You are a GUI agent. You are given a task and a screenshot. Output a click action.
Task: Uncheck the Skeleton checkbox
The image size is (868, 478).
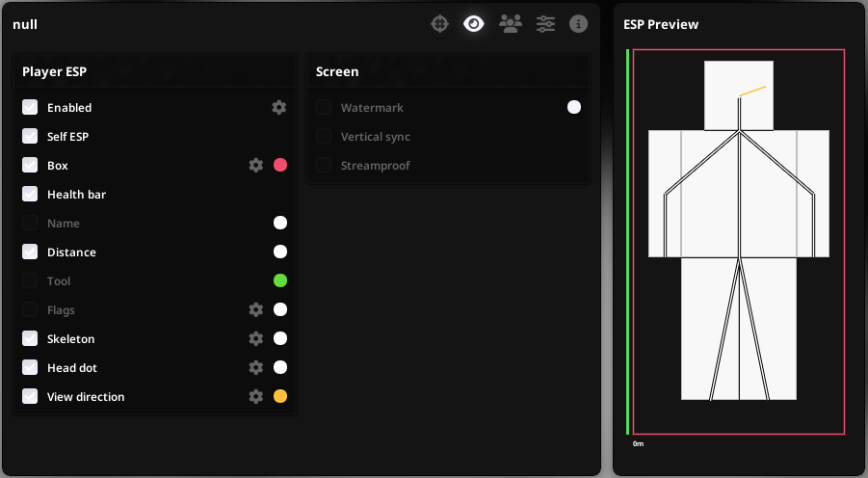30,338
